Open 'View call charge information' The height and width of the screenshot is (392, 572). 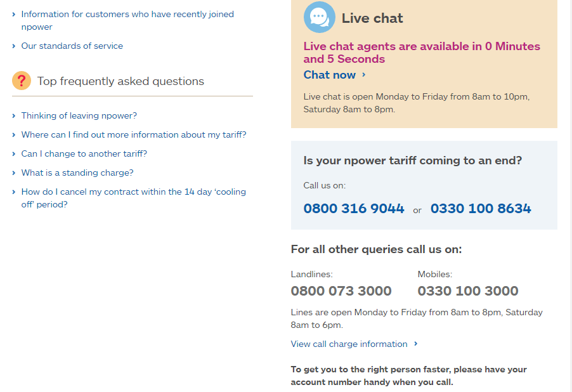[x=349, y=344]
